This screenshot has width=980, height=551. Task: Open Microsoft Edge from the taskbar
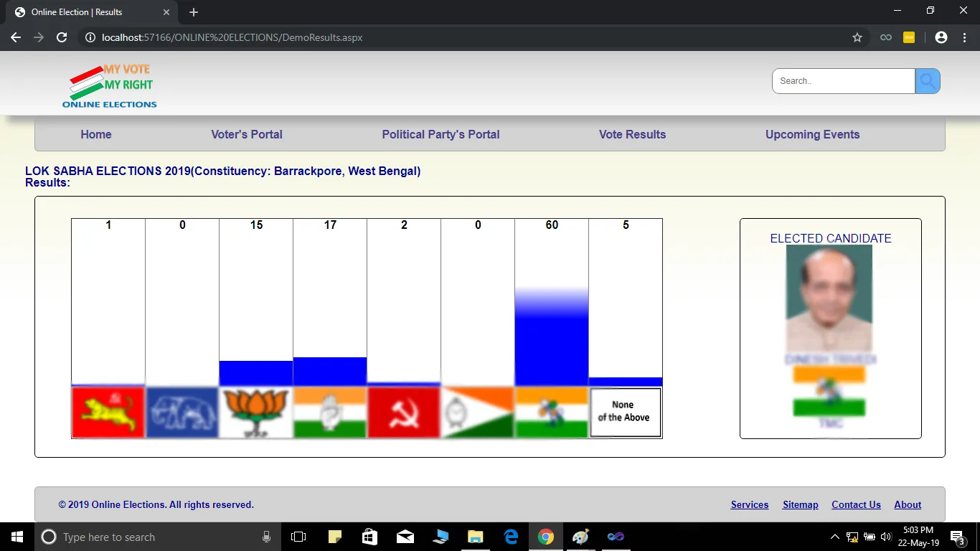point(511,537)
